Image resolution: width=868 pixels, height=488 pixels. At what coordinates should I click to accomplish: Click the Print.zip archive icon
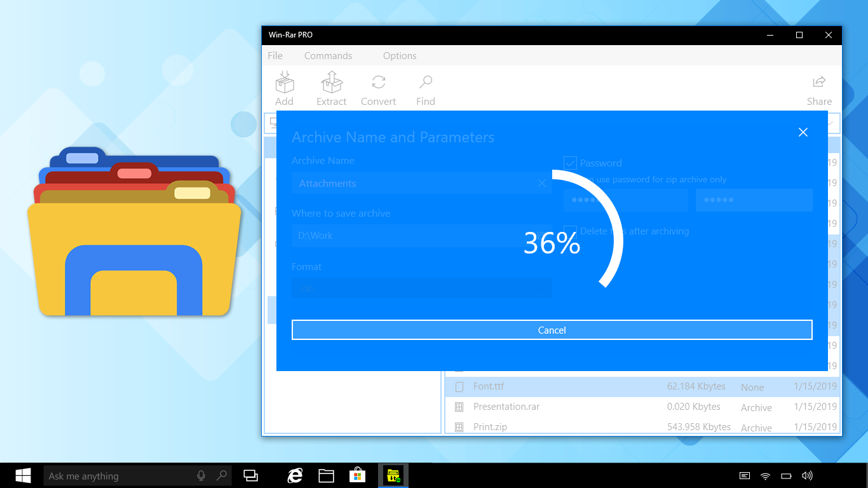pyautogui.click(x=459, y=427)
